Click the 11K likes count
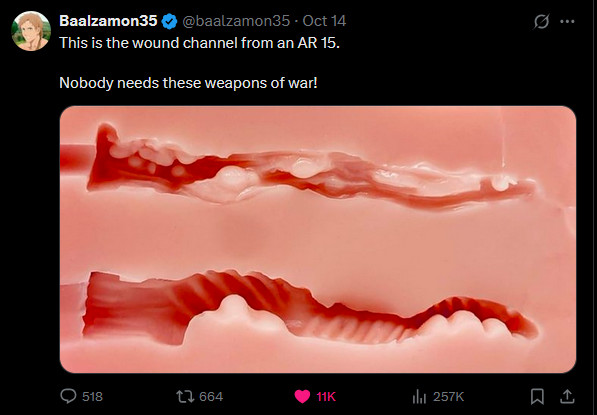 (x=326, y=397)
